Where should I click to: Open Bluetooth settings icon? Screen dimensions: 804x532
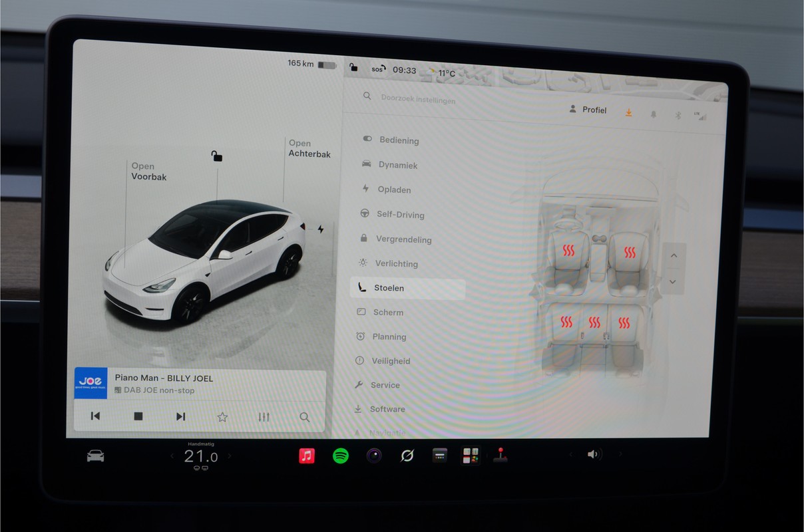[x=678, y=115]
